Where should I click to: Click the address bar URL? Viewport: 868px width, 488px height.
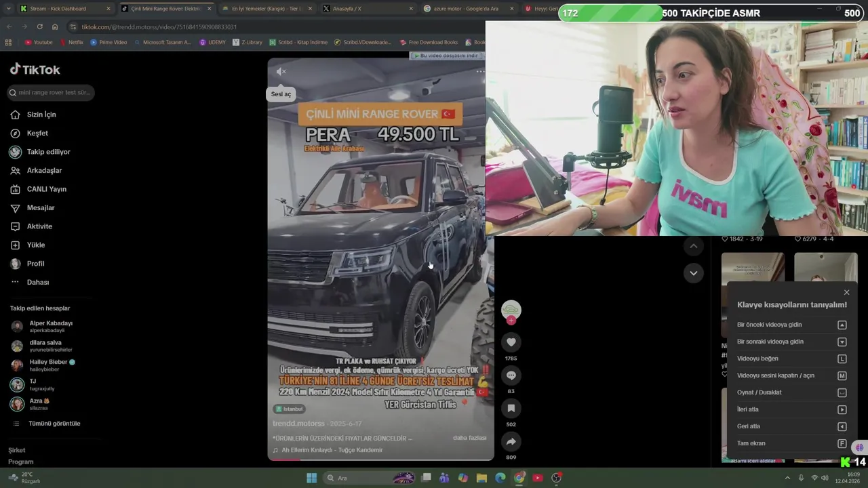[159, 26]
